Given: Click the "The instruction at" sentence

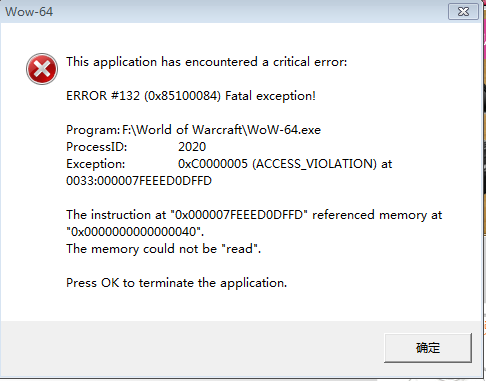Looking at the screenshot, I should (x=254, y=215).
